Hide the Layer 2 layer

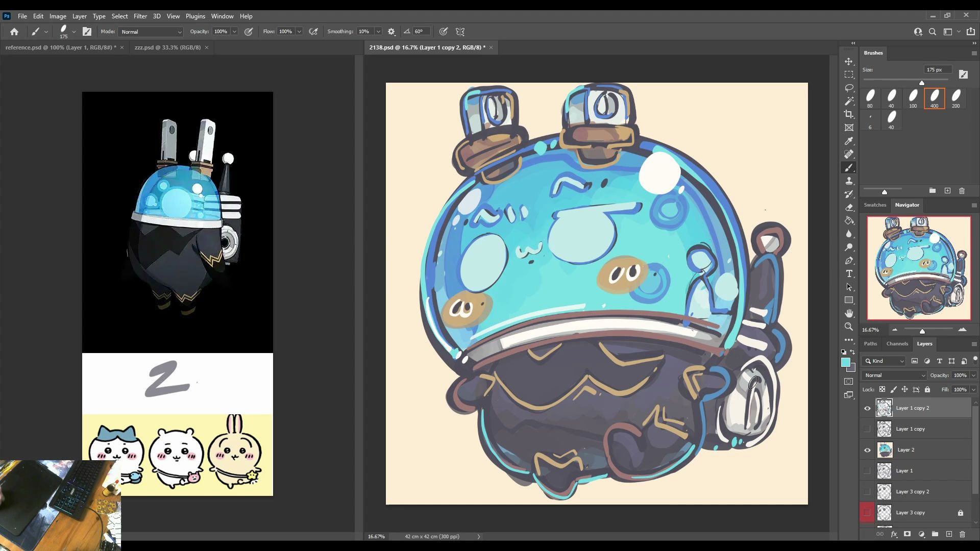coord(867,450)
